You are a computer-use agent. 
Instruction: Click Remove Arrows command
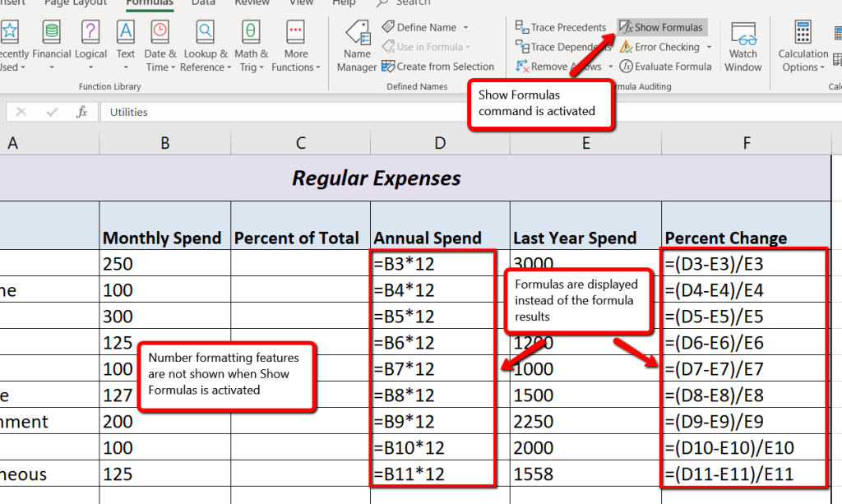[x=558, y=67]
